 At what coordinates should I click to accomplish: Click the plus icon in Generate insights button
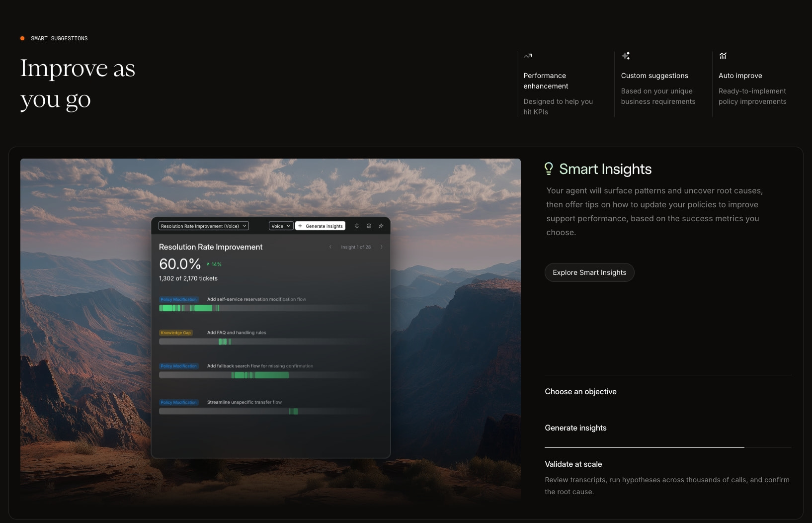coord(300,226)
